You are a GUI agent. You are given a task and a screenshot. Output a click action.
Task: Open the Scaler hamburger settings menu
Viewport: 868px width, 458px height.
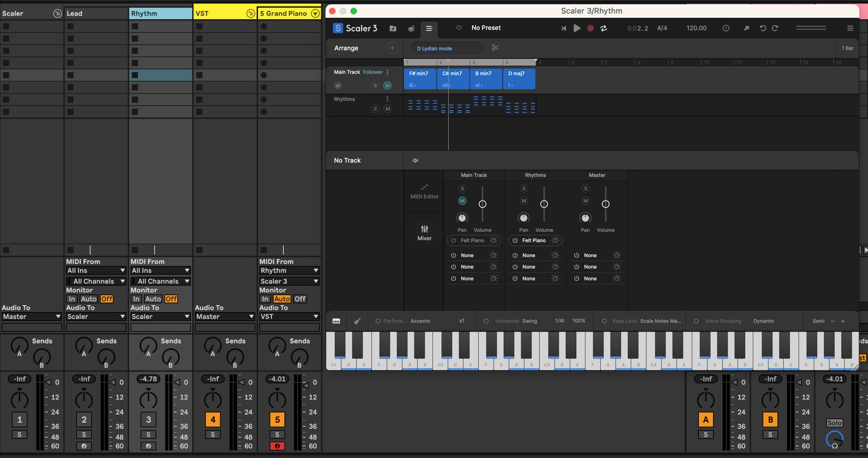click(850, 28)
